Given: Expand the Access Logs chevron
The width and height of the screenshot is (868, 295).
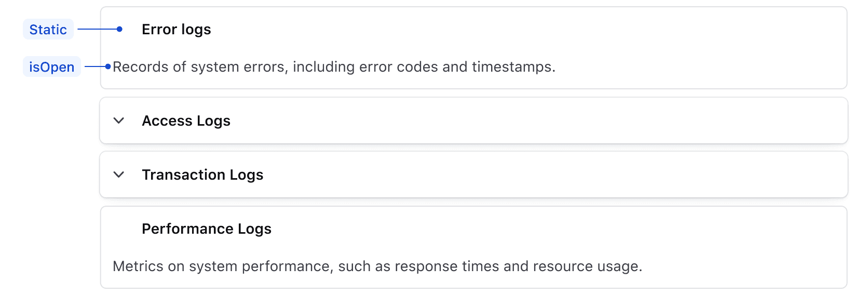Looking at the screenshot, I should [x=119, y=120].
